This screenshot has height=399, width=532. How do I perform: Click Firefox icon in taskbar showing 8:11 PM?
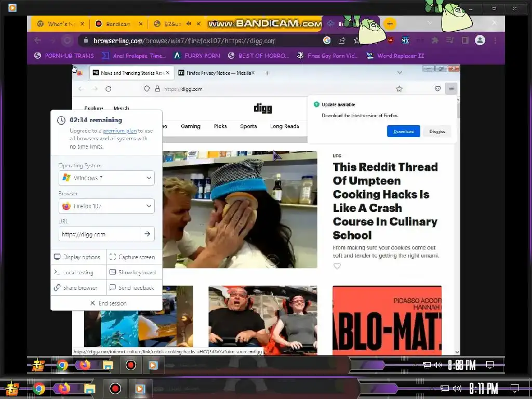point(63,389)
